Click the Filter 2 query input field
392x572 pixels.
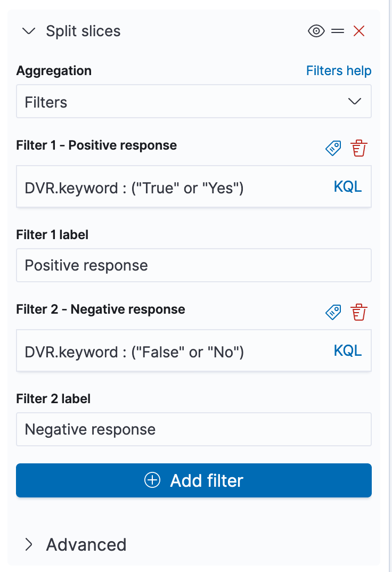tap(170, 352)
